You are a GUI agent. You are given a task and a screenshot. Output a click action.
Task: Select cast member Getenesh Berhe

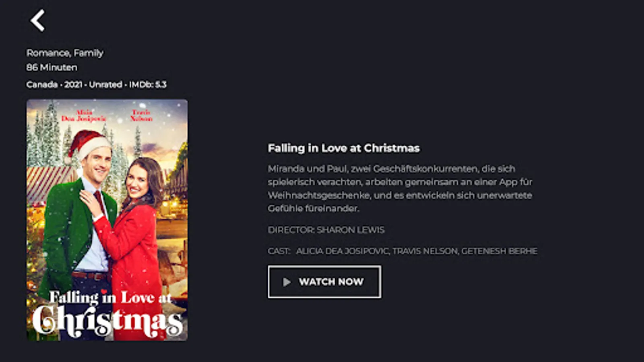[x=499, y=251]
